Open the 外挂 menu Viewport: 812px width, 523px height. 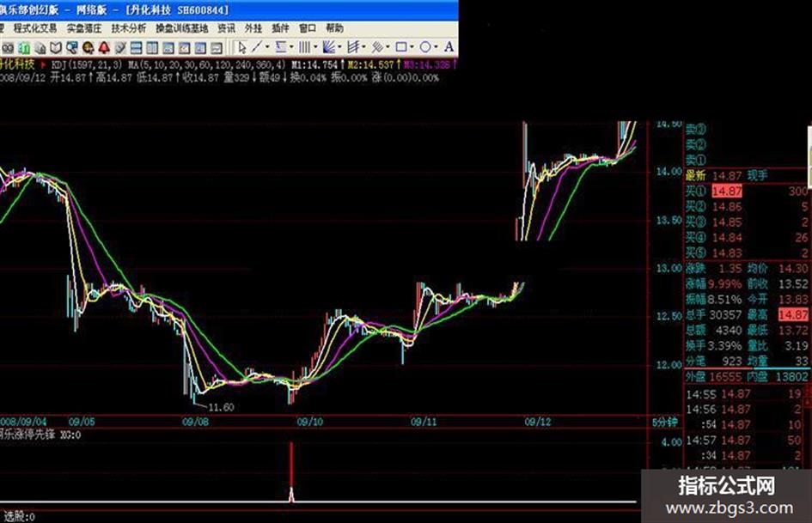(x=253, y=28)
